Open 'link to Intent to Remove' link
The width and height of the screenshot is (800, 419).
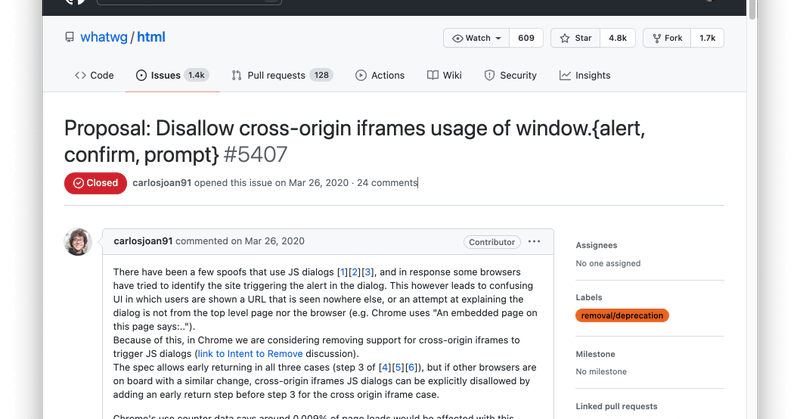point(250,354)
